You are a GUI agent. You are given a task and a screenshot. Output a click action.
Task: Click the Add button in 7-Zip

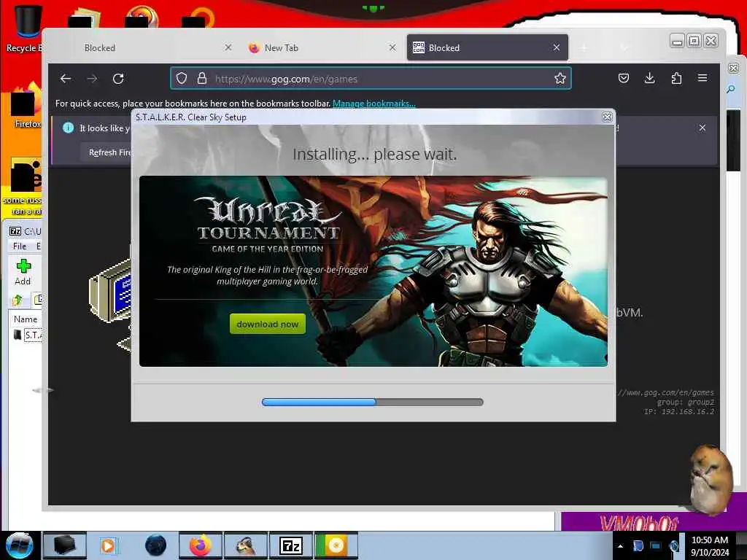coord(23,272)
